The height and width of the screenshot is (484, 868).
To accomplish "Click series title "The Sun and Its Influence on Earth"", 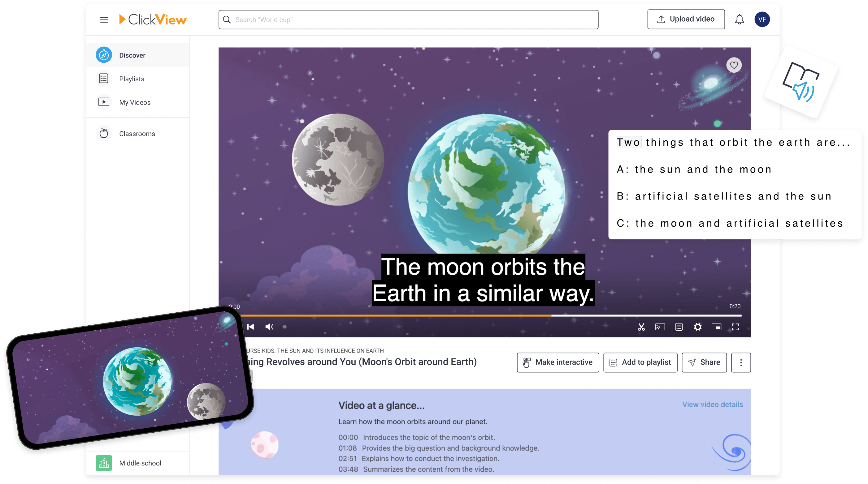I will coord(330,350).
